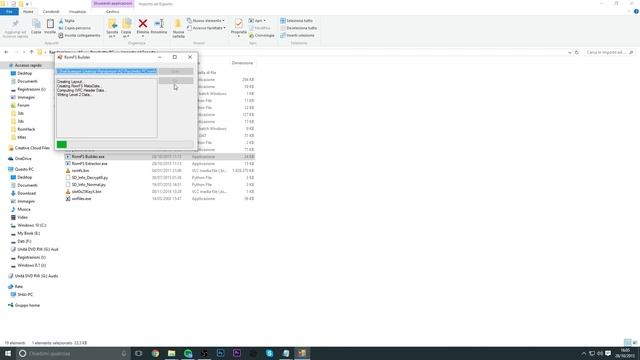Click the Back navigation arrow
Viewport: 640px width, 360px height.
pos(6,52)
